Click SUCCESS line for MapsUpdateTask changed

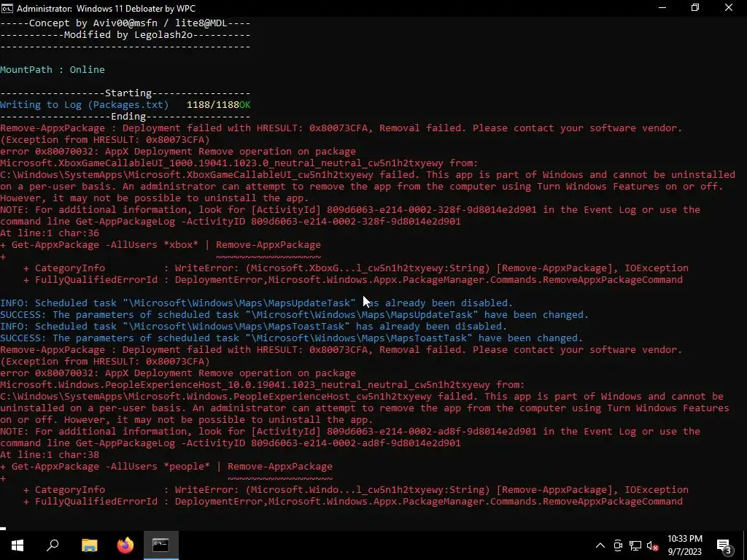[295, 315]
